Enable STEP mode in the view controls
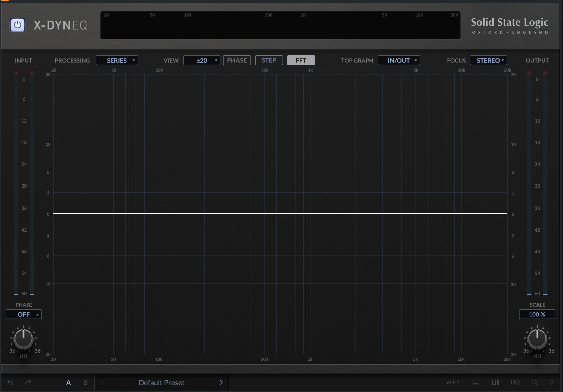 click(269, 60)
